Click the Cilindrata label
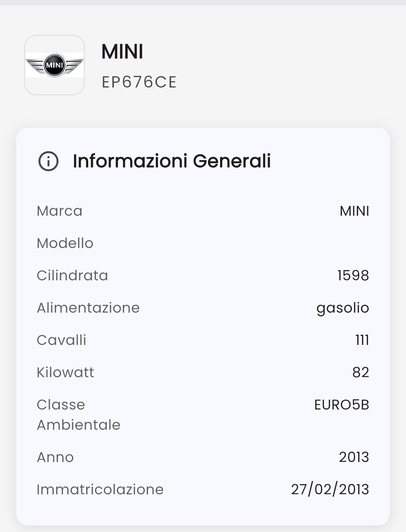 (x=72, y=276)
